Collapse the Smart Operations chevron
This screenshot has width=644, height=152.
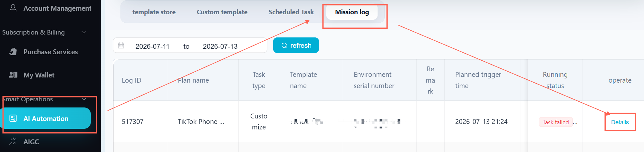[84, 99]
